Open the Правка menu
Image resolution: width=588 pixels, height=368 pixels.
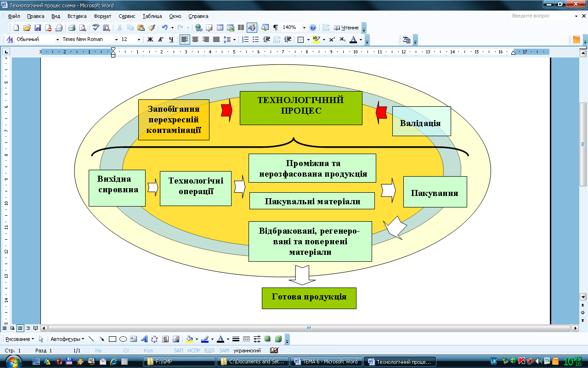(36, 16)
